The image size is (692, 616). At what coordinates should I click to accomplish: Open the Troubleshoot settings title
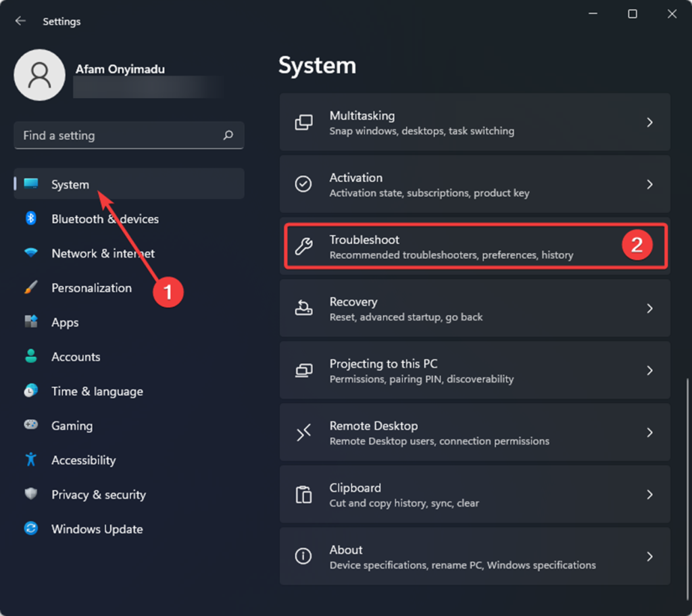pos(364,240)
